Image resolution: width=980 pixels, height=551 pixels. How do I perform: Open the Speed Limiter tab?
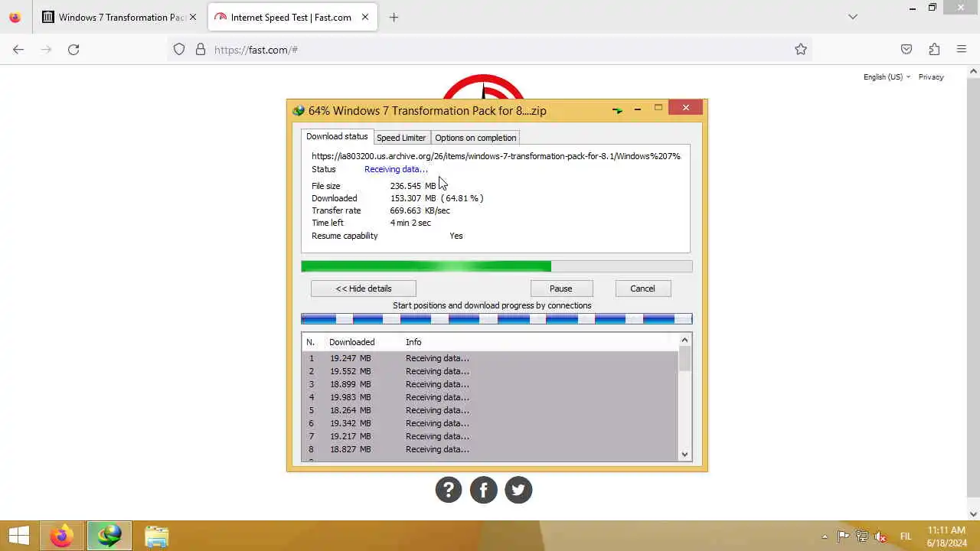coord(401,138)
